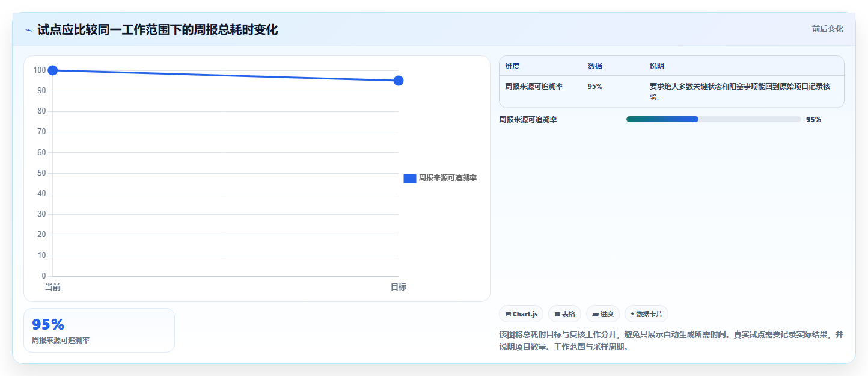Image resolution: width=868 pixels, height=376 pixels.
Task: Click the 100 y-axis tick label
Action: (x=40, y=70)
